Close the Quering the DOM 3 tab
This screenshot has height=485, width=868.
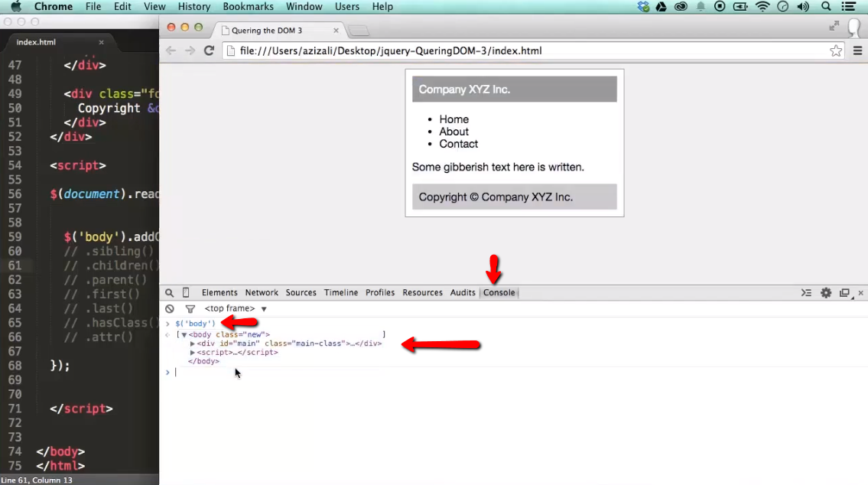pyautogui.click(x=336, y=31)
